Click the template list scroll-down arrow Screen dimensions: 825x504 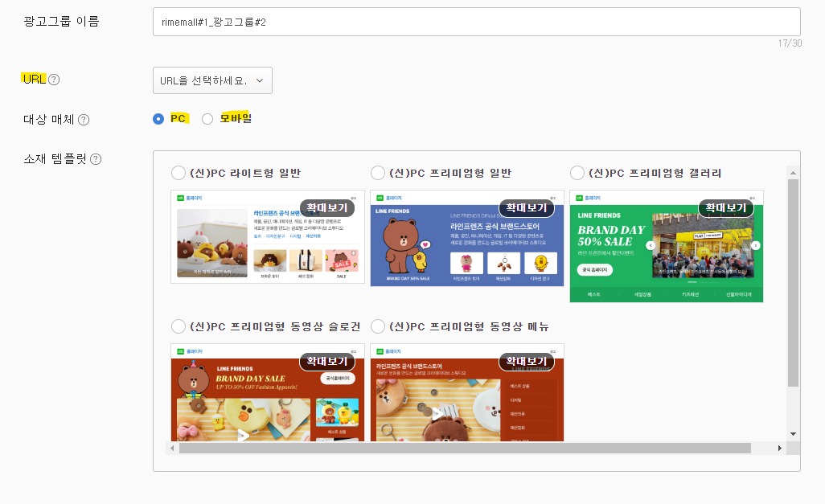(x=793, y=434)
